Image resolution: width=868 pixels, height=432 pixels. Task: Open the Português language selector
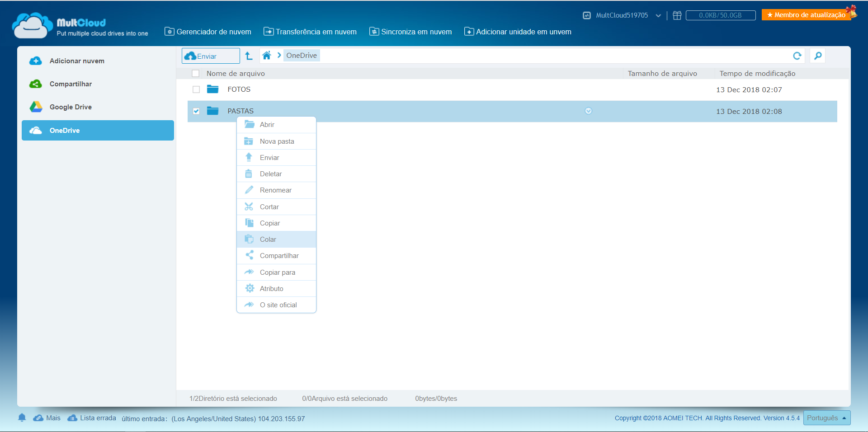826,418
